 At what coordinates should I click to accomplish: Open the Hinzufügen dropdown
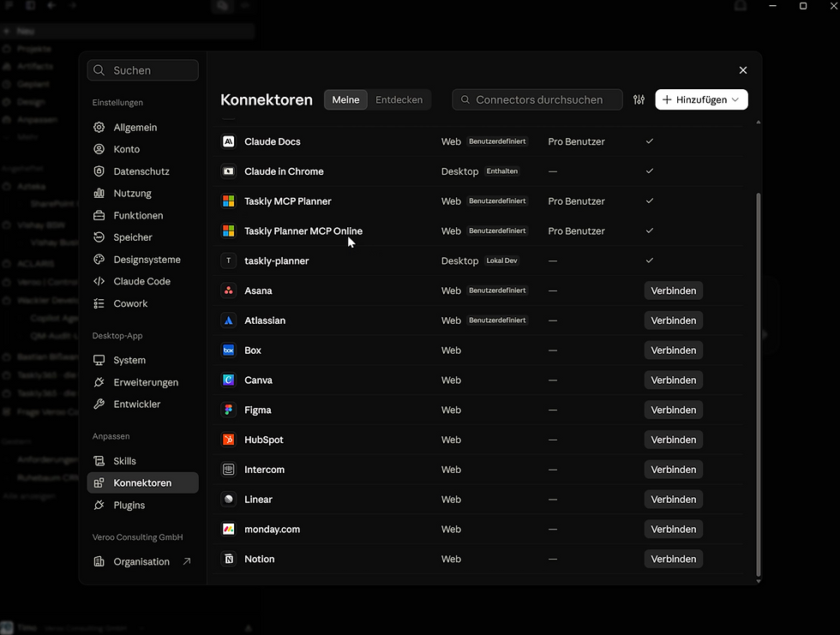701,99
